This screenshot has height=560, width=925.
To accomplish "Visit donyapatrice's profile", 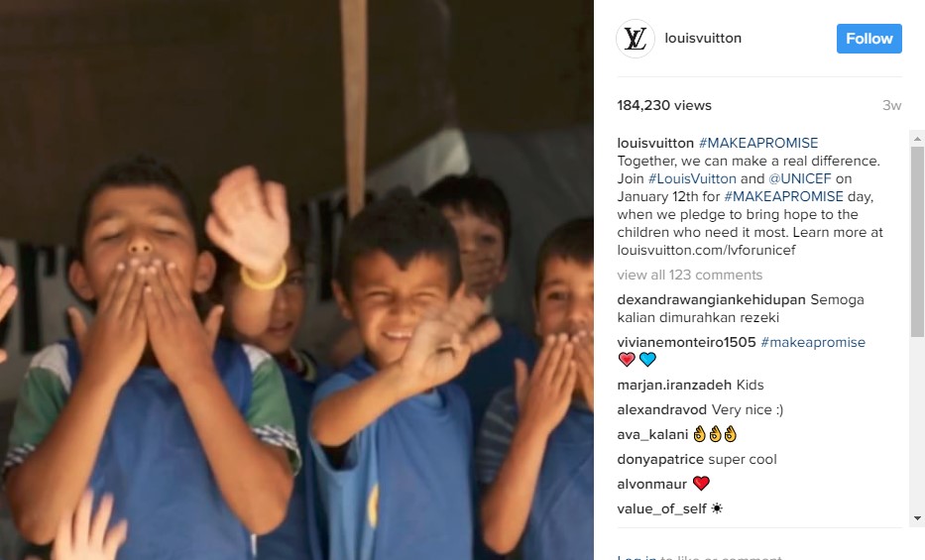I will tap(660, 459).
